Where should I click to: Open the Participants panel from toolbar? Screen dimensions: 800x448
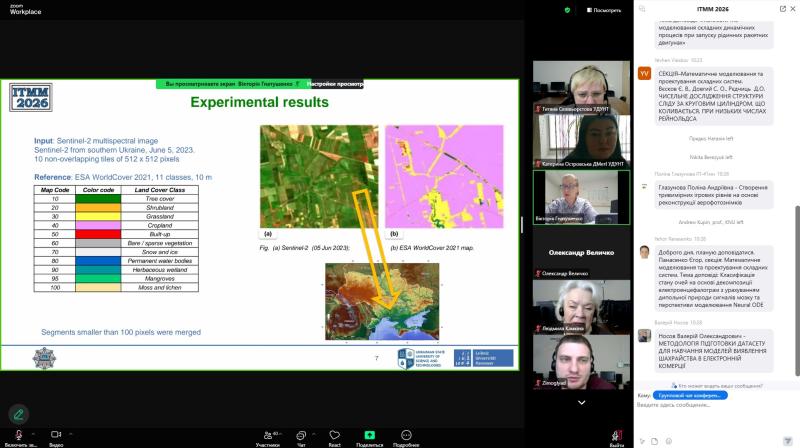point(267,436)
